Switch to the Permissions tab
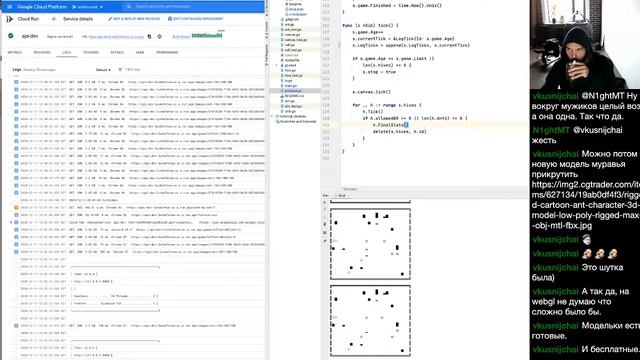 (167, 52)
